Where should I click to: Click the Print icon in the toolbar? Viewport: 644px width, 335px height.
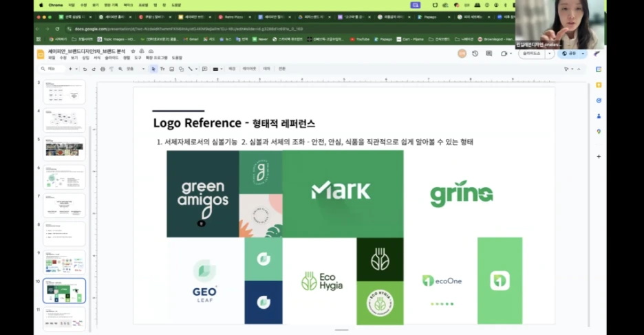(103, 69)
